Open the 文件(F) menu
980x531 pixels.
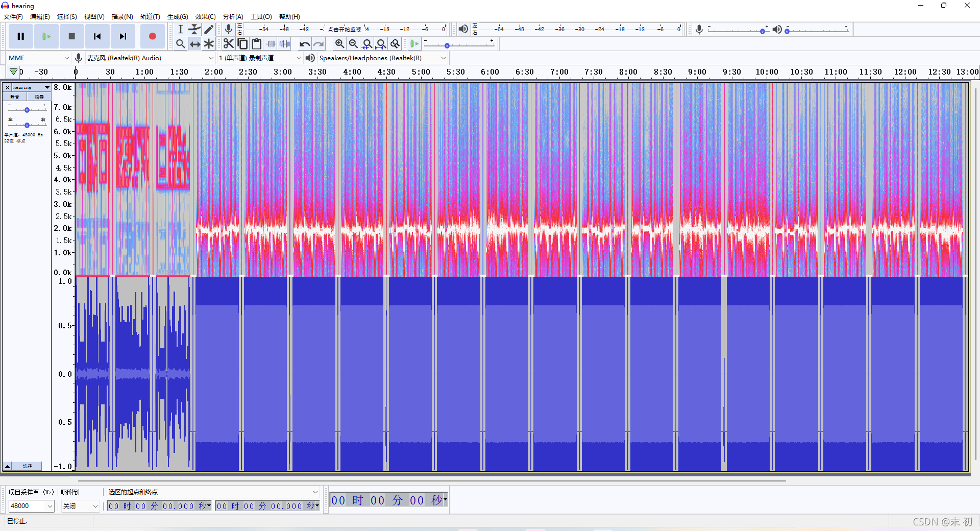tap(13, 17)
